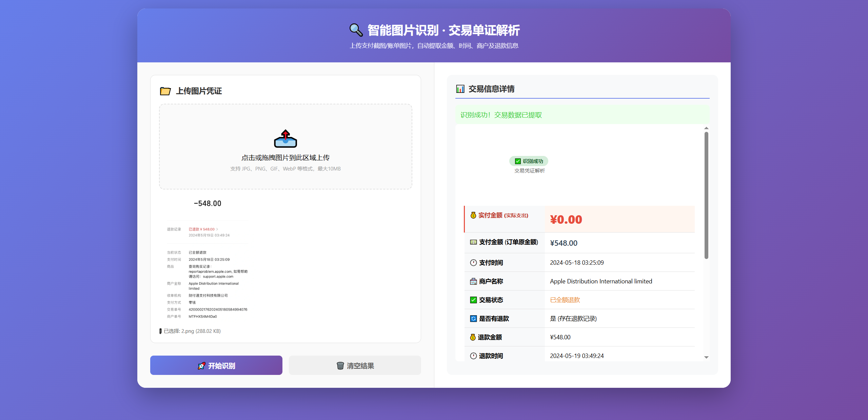Click the upload tray icon in the dropzone
The height and width of the screenshot is (420, 868).
tap(285, 139)
